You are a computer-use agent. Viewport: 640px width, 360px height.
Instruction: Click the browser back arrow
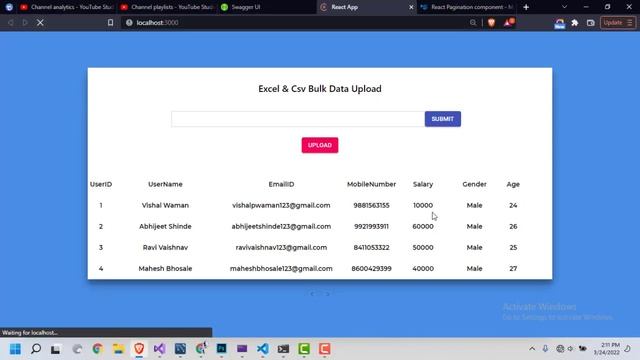point(11,23)
